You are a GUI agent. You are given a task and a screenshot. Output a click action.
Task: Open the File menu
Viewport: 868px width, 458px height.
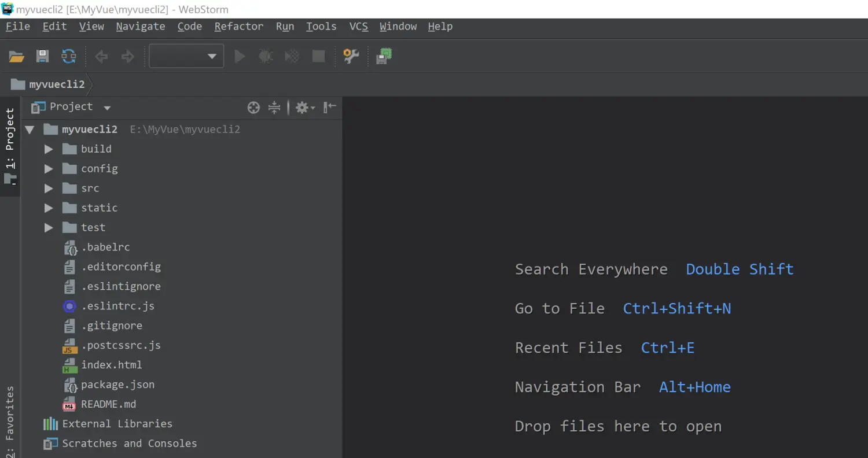(x=18, y=27)
